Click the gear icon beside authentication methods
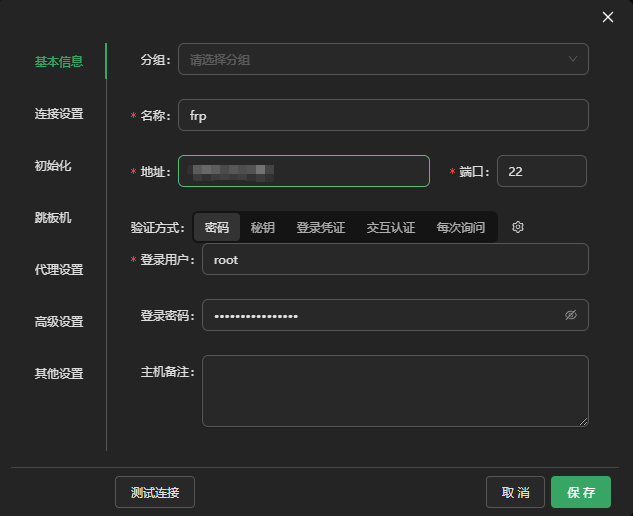This screenshot has width=633, height=516. coord(518,227)
